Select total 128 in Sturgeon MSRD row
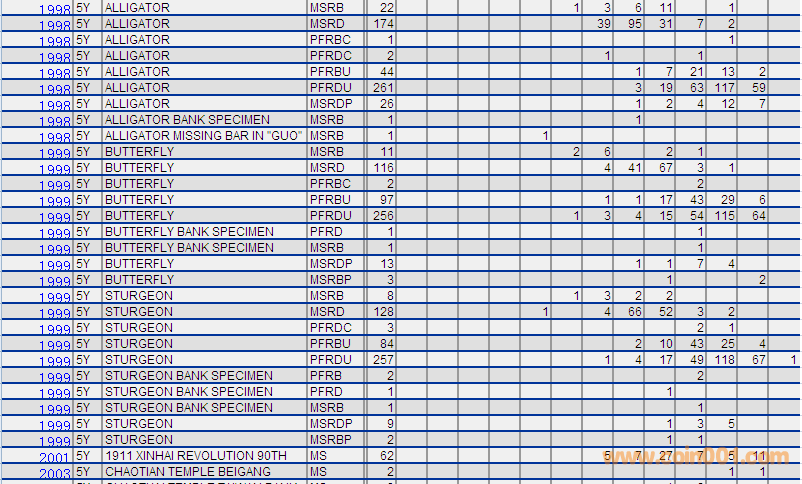802x484 pixels. pyautogui.click(x=383, y=312)
